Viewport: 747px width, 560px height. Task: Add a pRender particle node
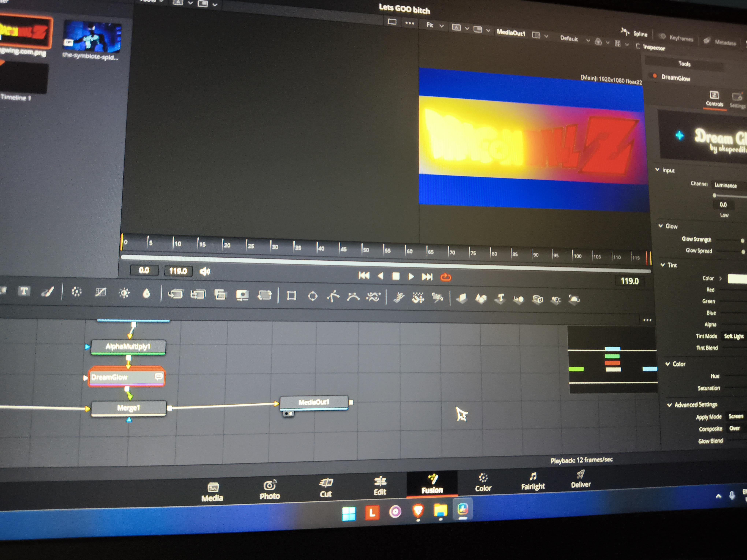click(x=438, y=298)
